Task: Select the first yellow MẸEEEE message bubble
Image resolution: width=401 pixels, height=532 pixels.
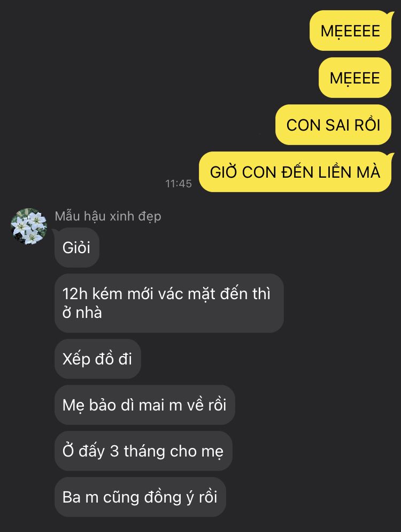Action: [350, 31]
